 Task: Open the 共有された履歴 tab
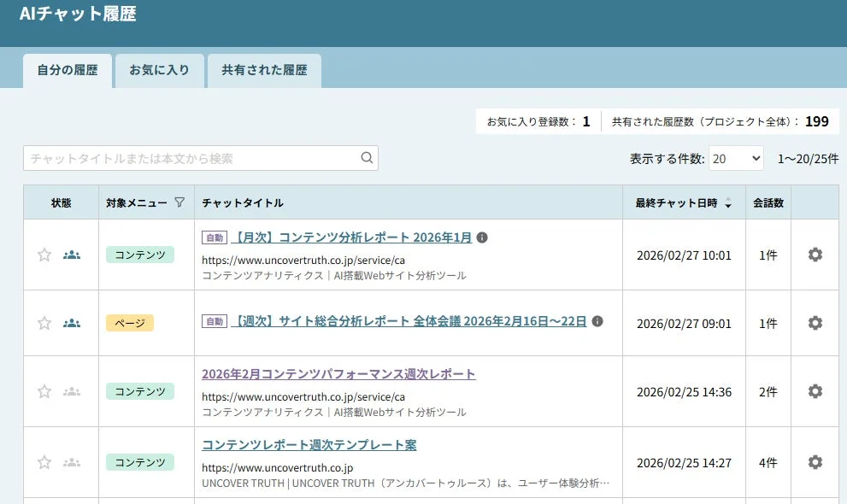point(264,71)
